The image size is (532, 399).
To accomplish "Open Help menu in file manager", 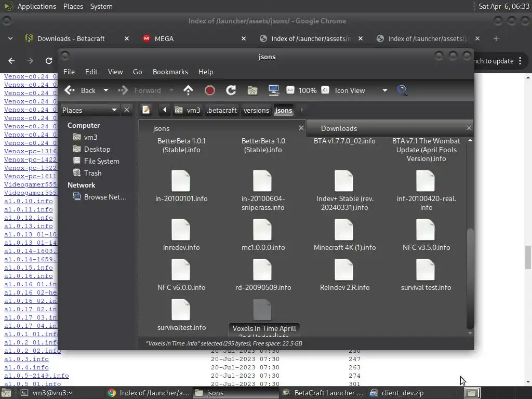I will [206, 72].
